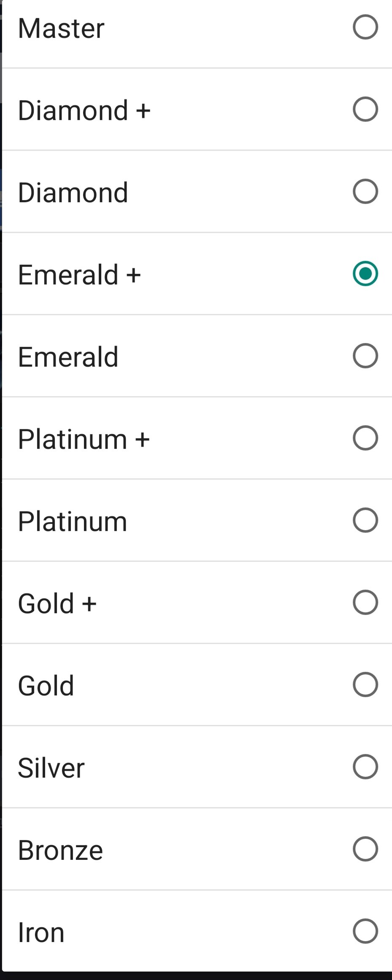Select the Bronze radio button
The image size is (392, 980).
(365, 849)
